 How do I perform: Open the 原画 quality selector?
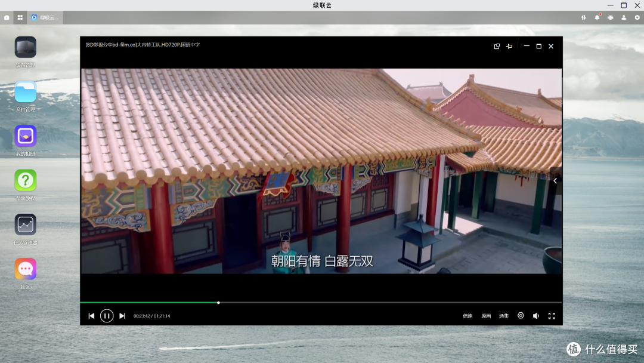click(486, 316)
